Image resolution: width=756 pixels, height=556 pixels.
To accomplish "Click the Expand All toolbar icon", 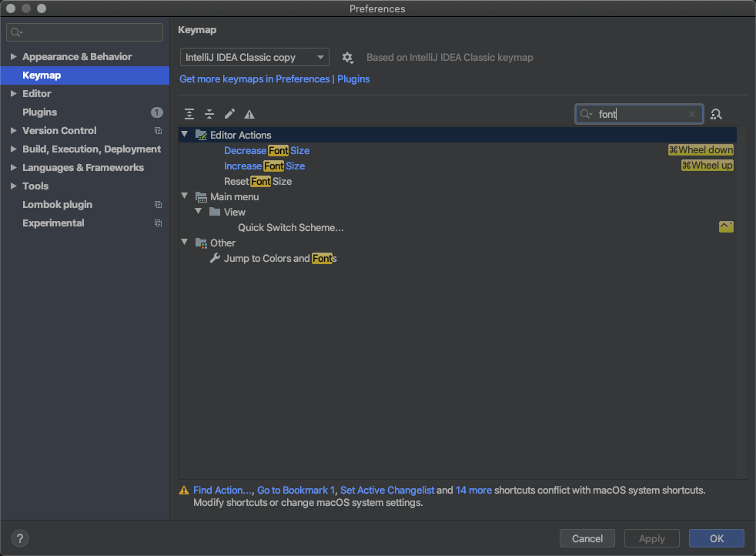I will [x=189, y=114].
